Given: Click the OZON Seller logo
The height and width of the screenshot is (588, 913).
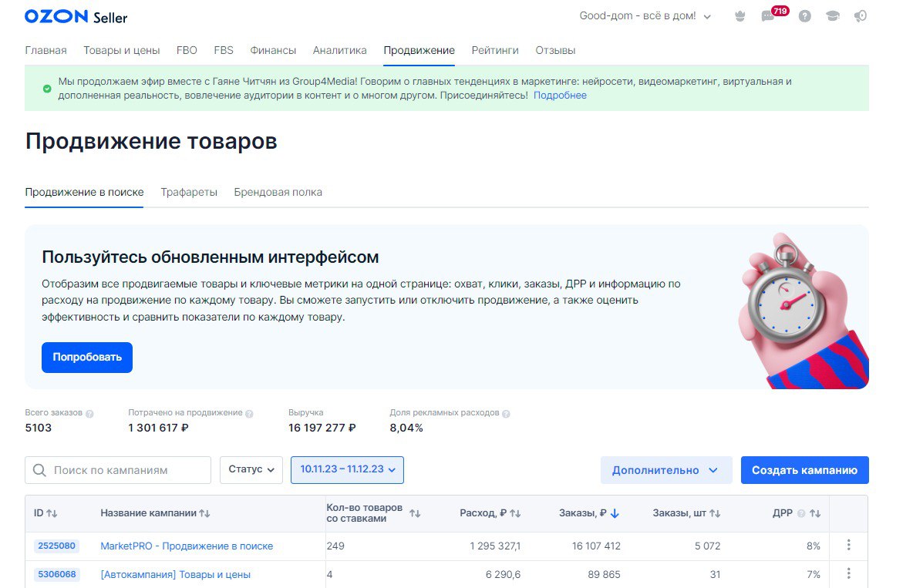Looking at the screenshot, I should [x=76, y=16].
